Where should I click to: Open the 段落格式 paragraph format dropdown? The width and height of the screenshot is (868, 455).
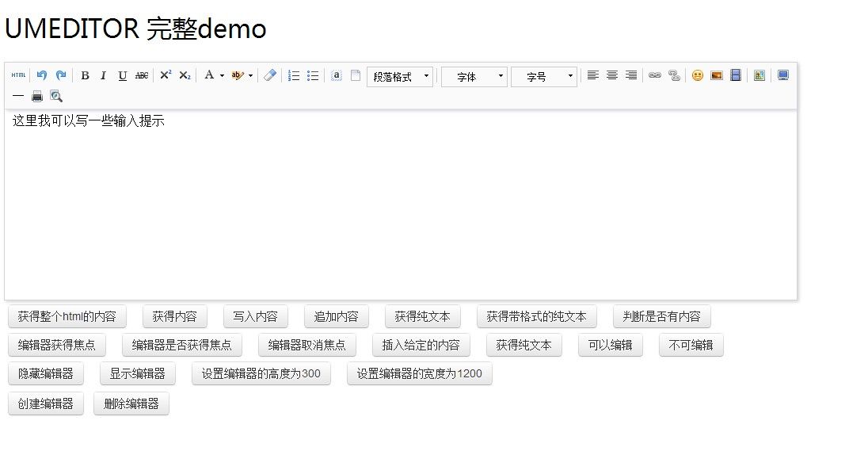point(400,76)
